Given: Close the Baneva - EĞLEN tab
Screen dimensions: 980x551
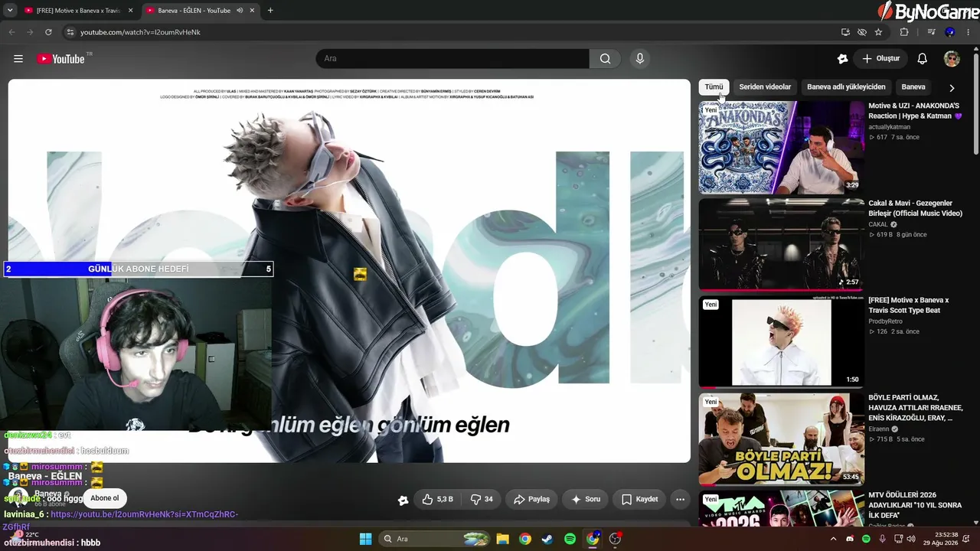Looking at the screenshot, I should [x=252, y=11].
